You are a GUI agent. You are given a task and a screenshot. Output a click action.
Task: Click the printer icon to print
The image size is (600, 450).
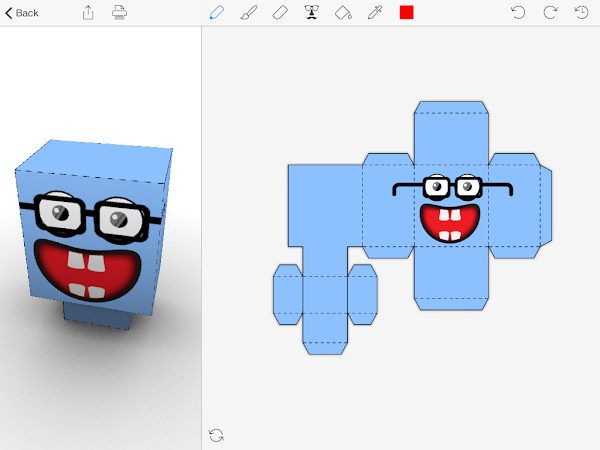click(x=119, y=13)
